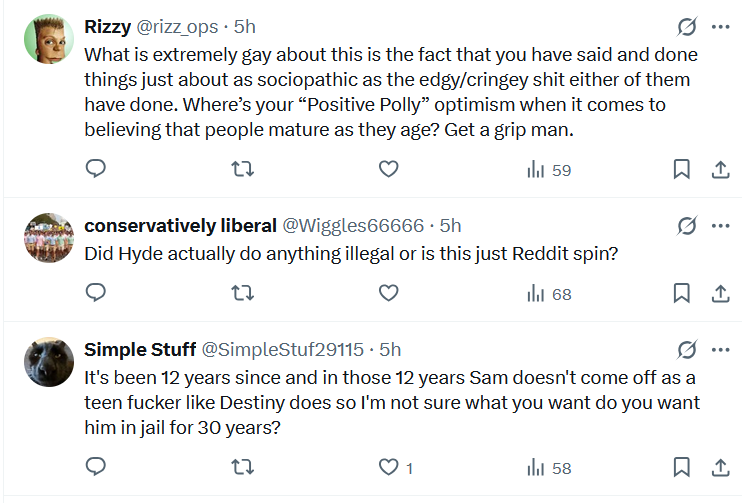Share Rizzy's post

720,170
